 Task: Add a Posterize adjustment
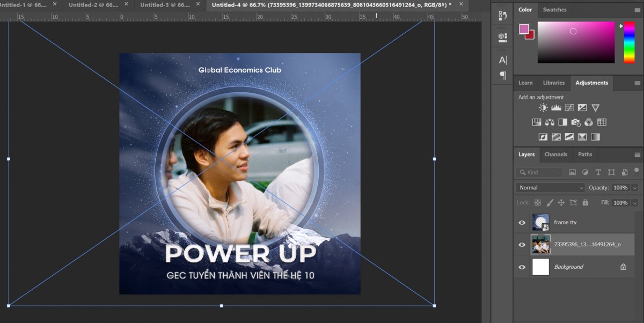point(556,137)
